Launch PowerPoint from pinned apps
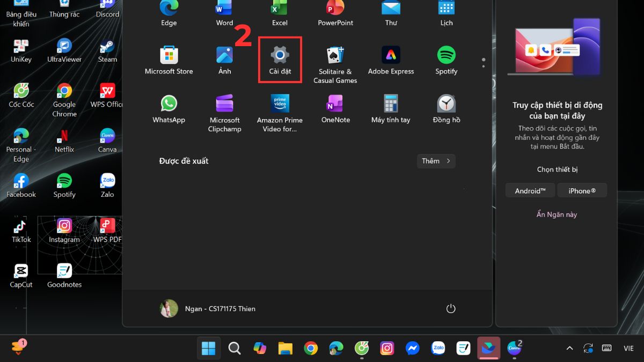The width and height of the screenshot is (644, 362). tap(335, 13)
